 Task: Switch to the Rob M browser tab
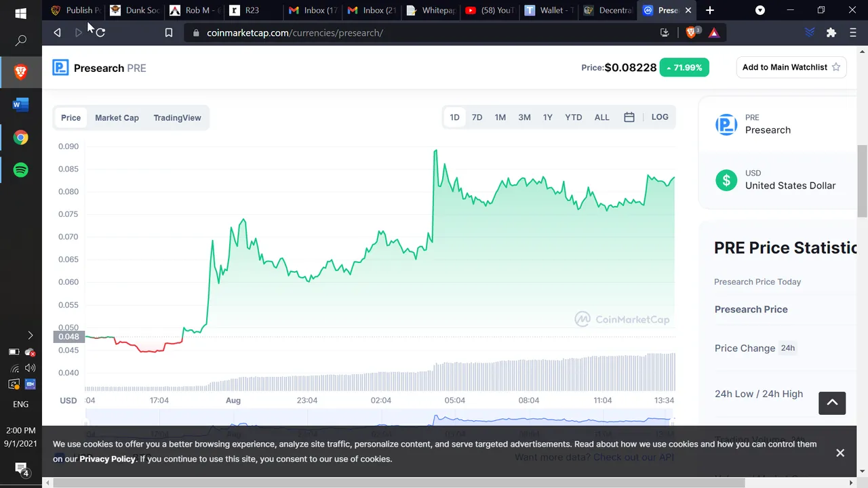[x=194, y=10]
